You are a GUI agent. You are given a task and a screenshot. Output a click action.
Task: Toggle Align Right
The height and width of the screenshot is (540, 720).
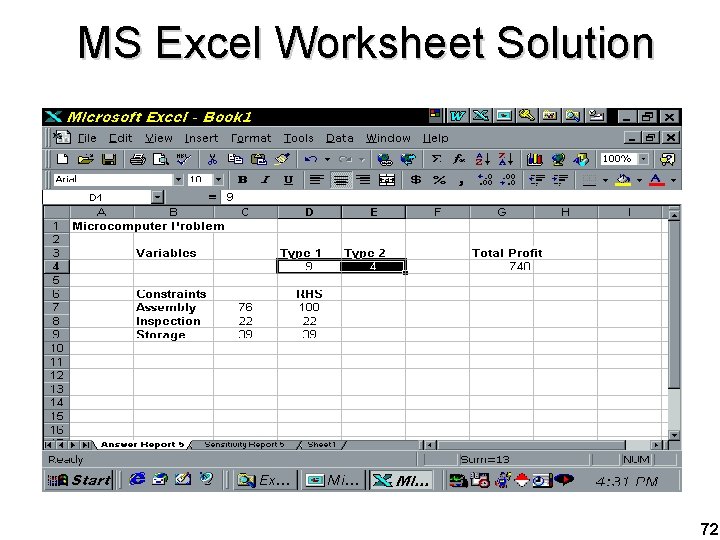[363, 180]
